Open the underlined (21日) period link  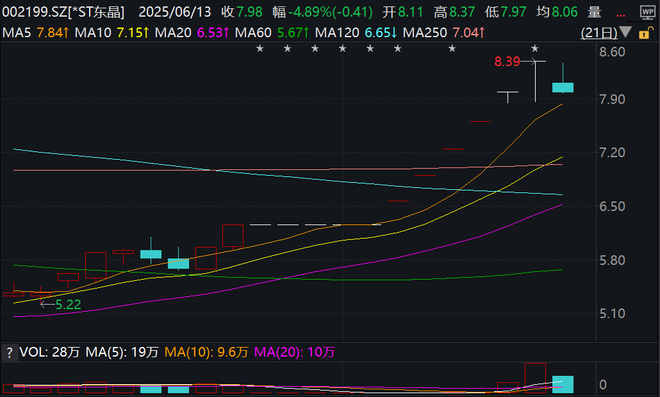point(599,32)
